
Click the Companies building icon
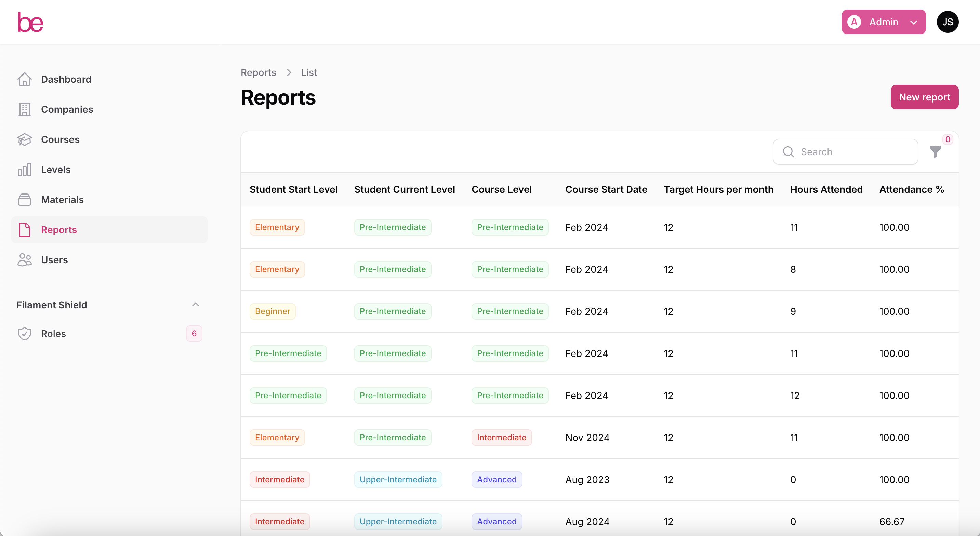(24, 109)
